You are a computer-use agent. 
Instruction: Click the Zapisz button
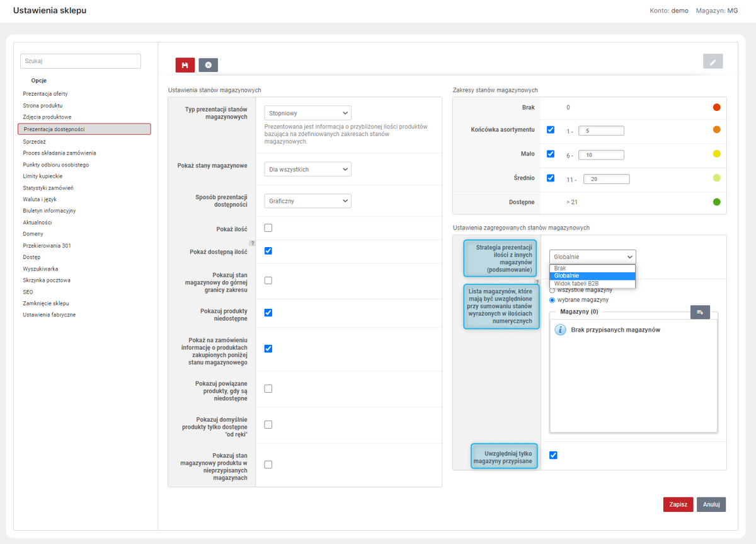pyautogui.click(x=679, y=504)
